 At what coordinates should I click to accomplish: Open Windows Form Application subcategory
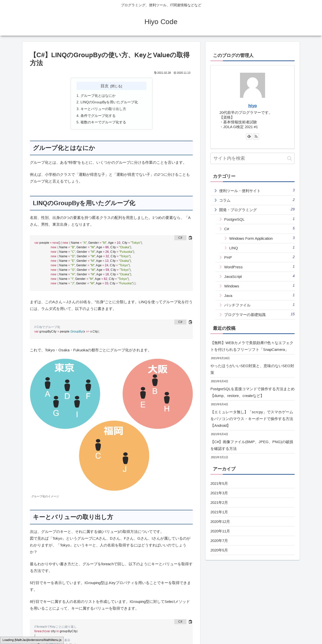[258, 238]
